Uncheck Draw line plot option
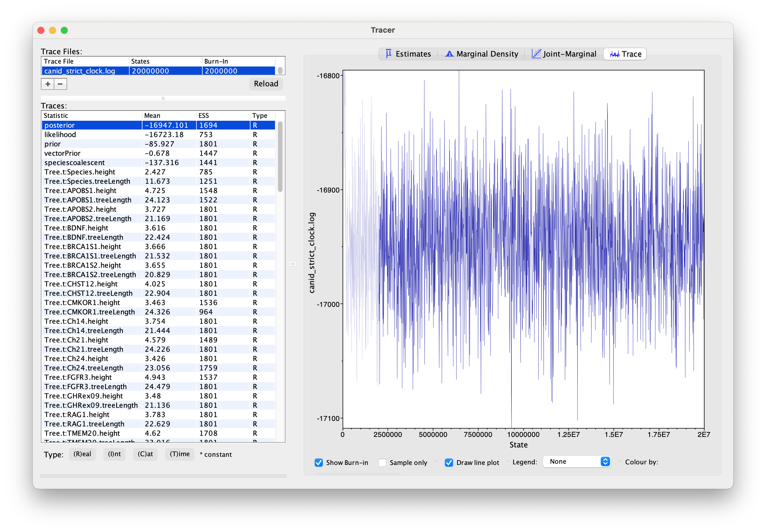This screenshot has height=532, width=766. tap(449, 462)
